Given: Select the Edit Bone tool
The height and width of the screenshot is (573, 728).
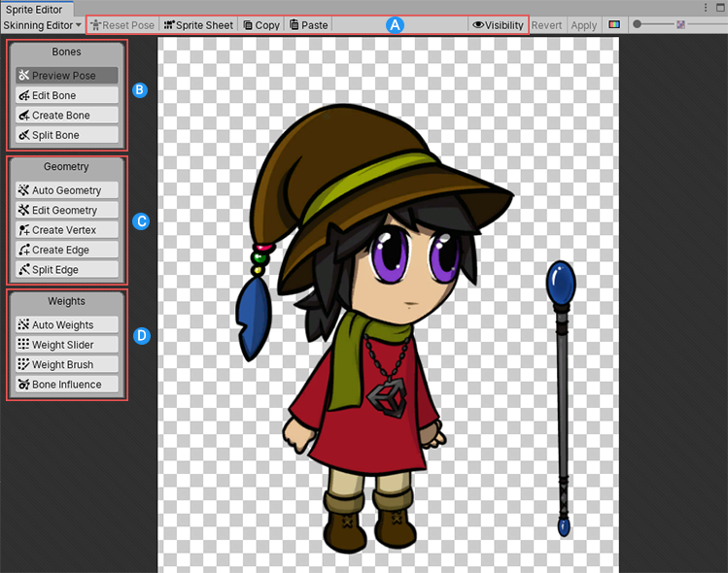Looking at the screenshot, I should coord(66,95).
